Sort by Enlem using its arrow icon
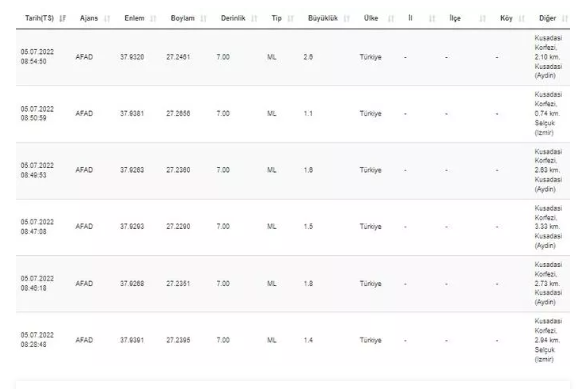The image size is (584, 389). point(153,18)
